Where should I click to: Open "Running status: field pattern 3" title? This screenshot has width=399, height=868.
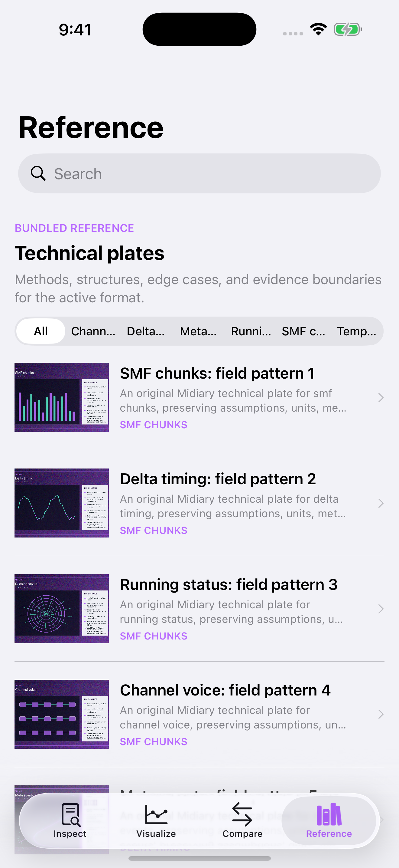point(229,585)
